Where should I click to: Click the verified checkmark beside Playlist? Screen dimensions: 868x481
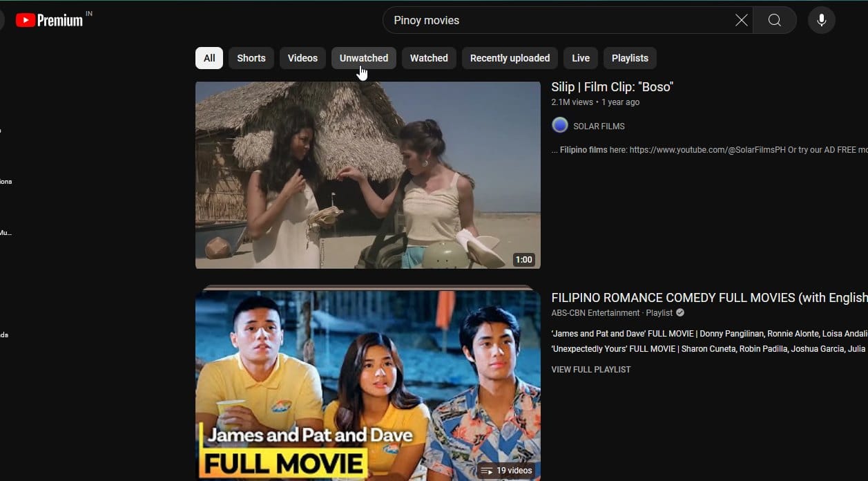pos(680,313)
